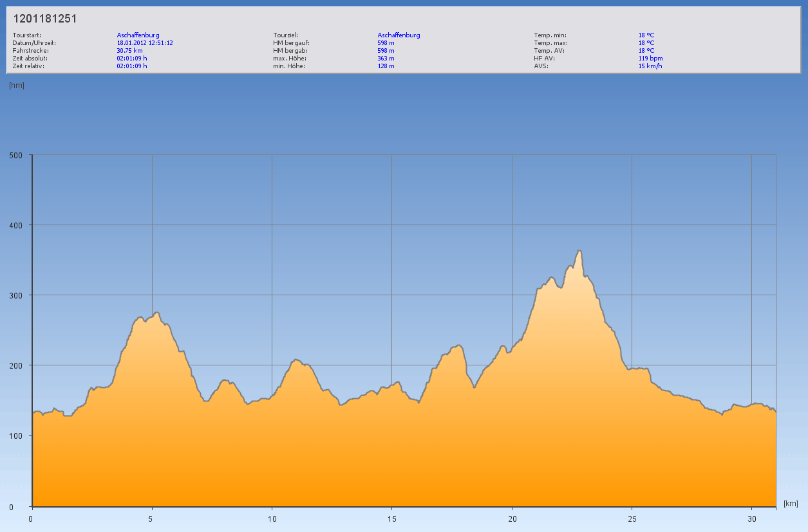Viewport: 808px width, 532px height.
Task: Click the min. Höhe value 128 m
Action: tap(386, 66)
